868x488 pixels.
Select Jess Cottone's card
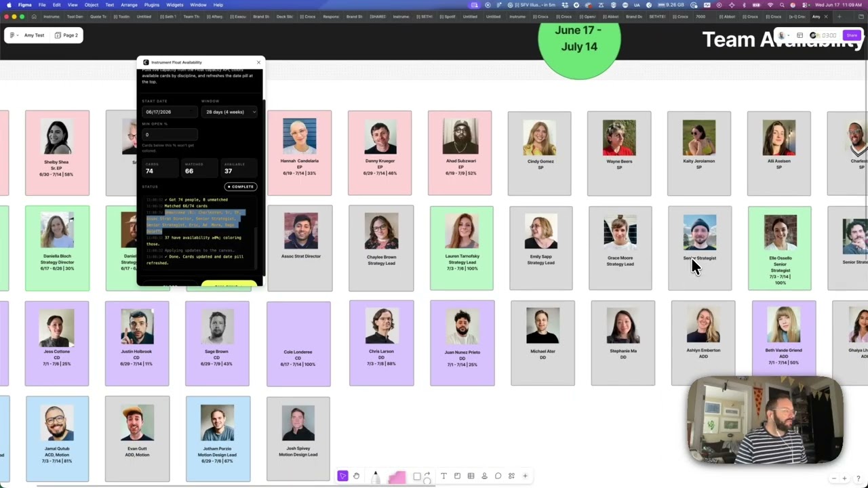click(57, 344)
